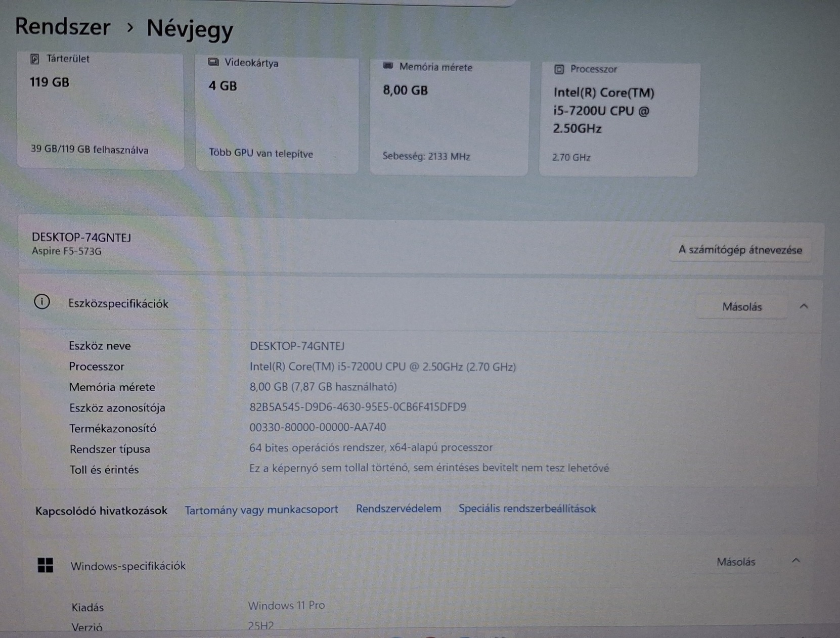Image resolution: width=840 pixels, height=638 pixels.
Task: Select the Eszközspecifikációk section header
Action: pyautogui.click(x=420, y=304)
